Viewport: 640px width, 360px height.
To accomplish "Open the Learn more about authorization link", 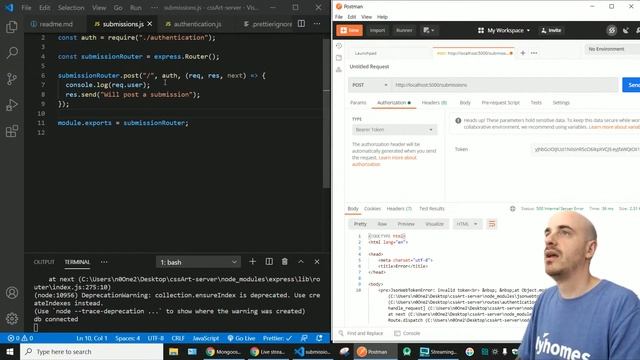I will pyautogui.click(x=384, y=161).
